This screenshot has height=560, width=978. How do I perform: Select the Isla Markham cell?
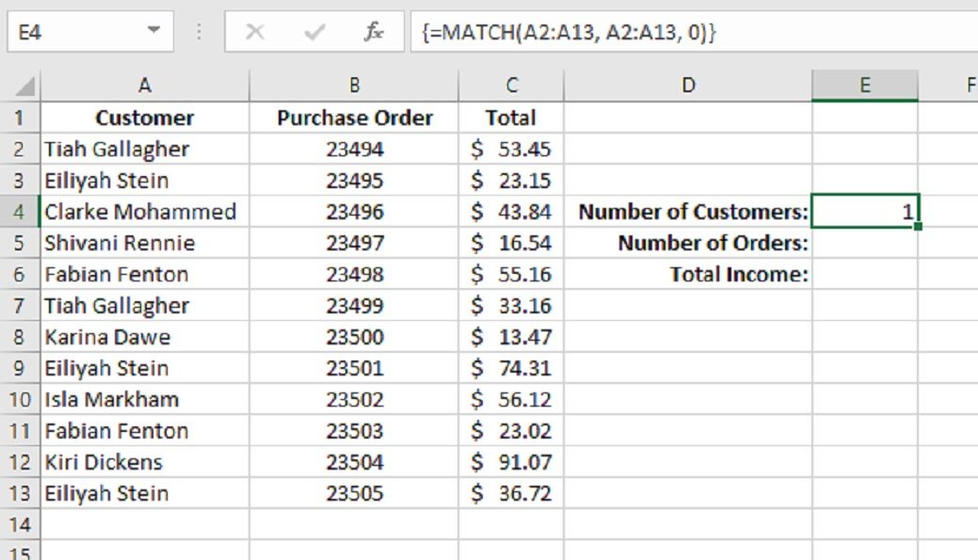pyautogui.click(x=145, y=399)
